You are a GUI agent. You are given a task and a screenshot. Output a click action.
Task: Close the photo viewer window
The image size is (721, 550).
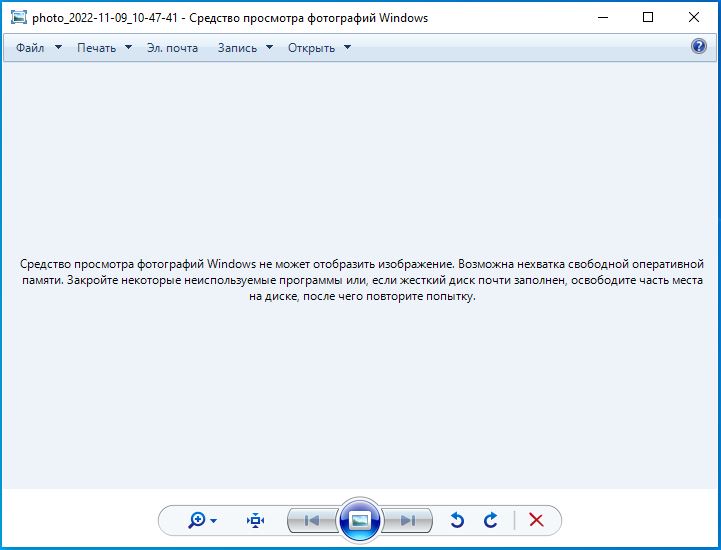coord(694,17)
